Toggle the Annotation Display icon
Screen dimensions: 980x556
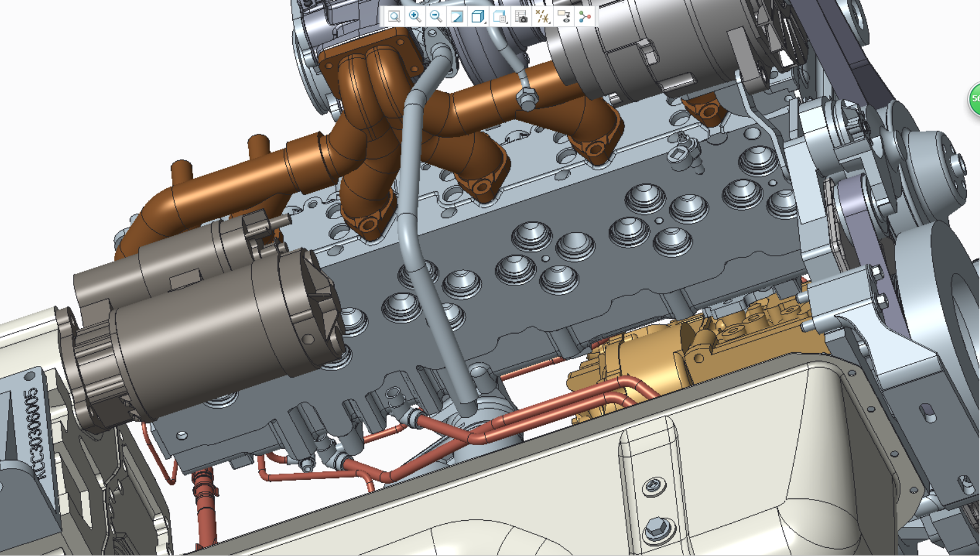[563, 17]
